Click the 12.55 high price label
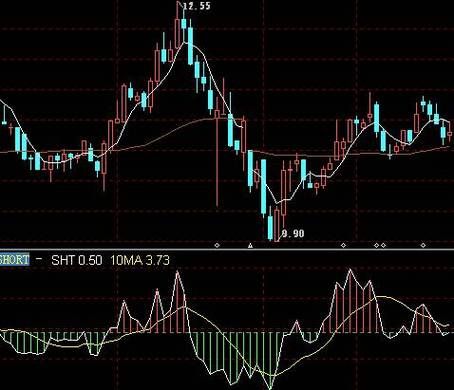 (197, 6)
